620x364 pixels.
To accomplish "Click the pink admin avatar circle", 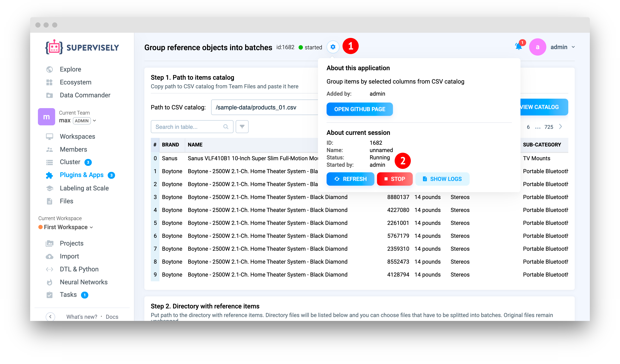I will pos(537,47).
